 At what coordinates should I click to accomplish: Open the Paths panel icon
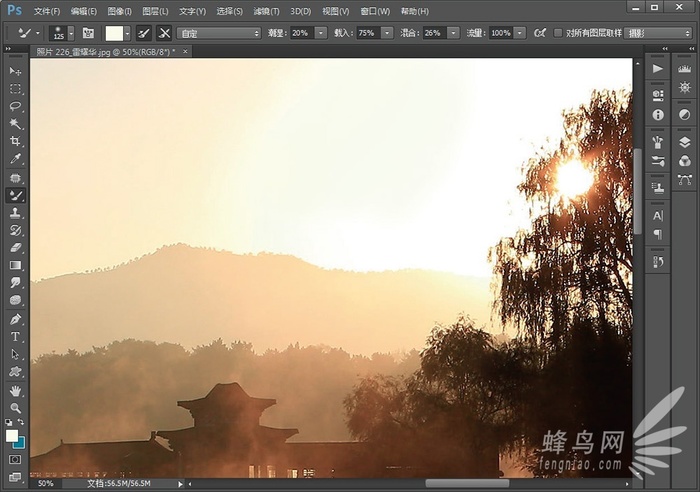click(x=684, y=179)
